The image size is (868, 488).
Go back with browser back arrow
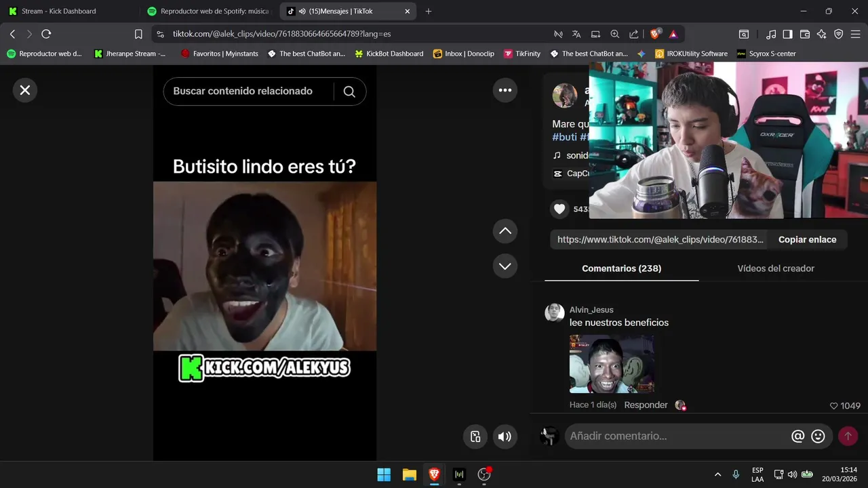pyautogui.click(x=12, y=34)
